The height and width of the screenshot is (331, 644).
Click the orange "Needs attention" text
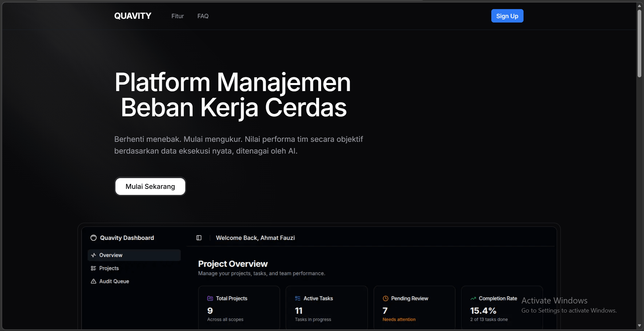(x=399, y=320)
